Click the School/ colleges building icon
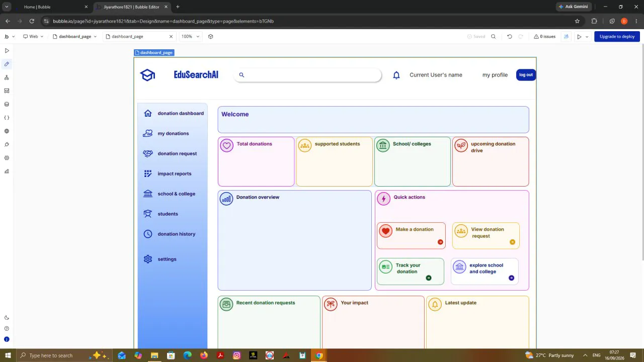 (x=383, y=145)
